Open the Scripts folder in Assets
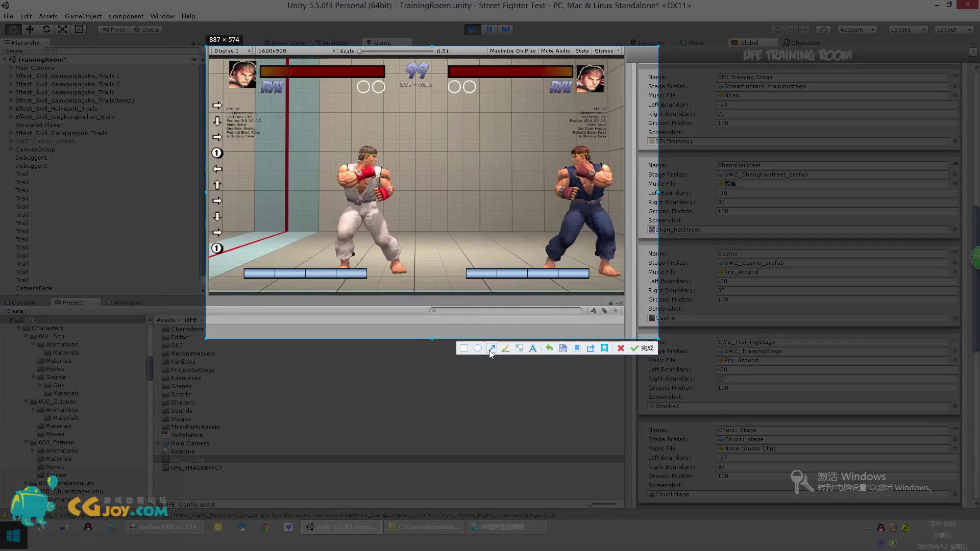Image resolution: width=980 pixels, height=551 pixels. [181, 394]
